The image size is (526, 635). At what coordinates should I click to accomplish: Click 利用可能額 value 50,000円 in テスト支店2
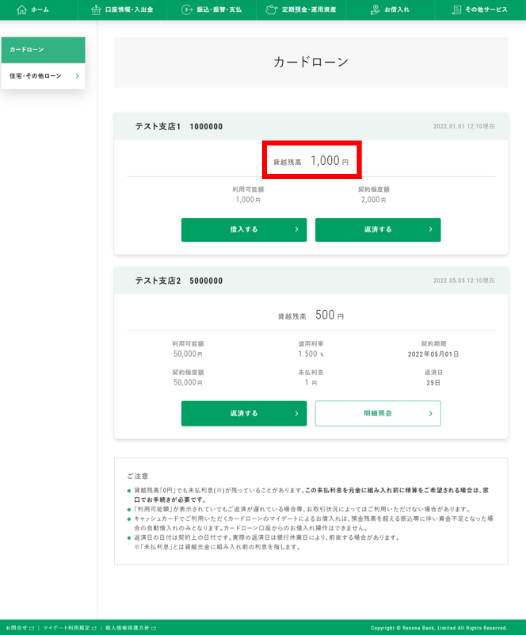pyautogui.click(x=188, y=354)
